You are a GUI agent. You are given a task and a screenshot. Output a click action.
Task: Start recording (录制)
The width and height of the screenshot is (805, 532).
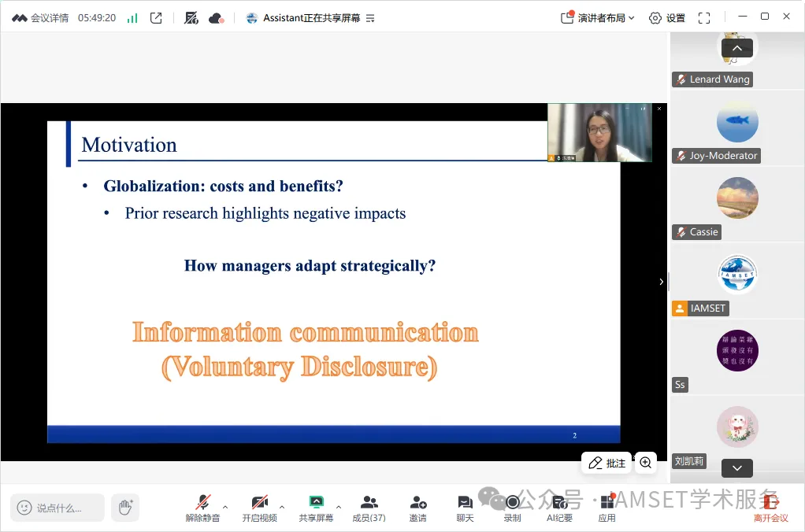(512, 508)
